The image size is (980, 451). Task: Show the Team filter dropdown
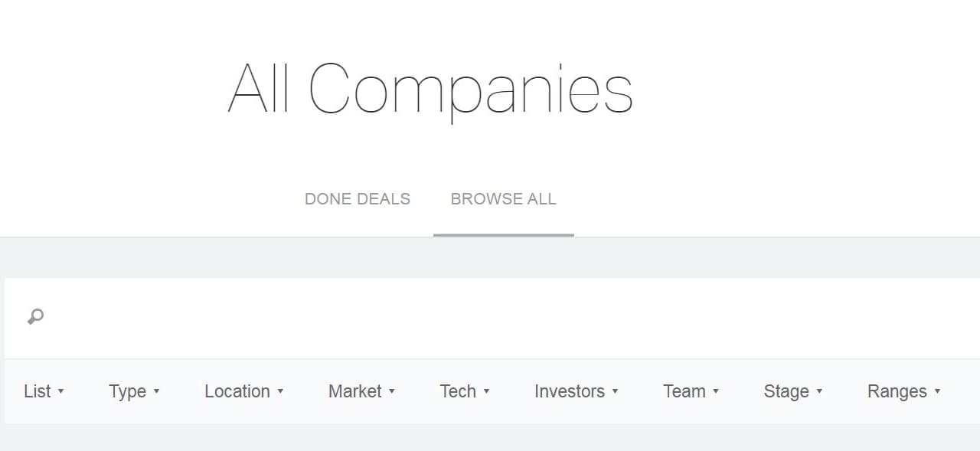click(x=691, y=391)
